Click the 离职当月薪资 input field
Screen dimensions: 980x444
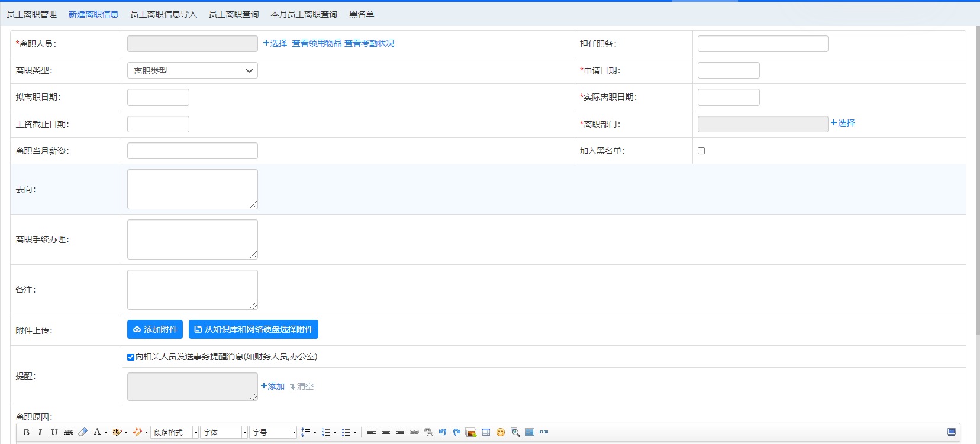(x=192, y=151)
